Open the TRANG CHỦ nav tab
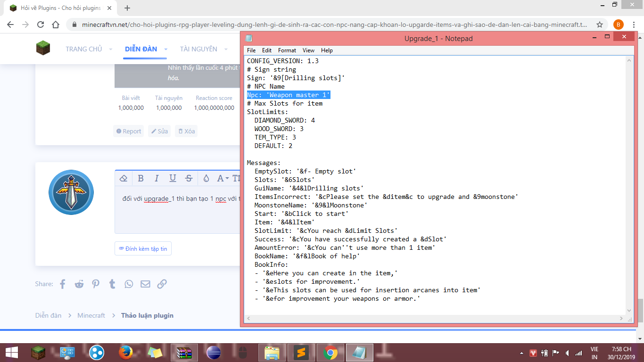Screen dimensions: 644x362 [84, 49]
